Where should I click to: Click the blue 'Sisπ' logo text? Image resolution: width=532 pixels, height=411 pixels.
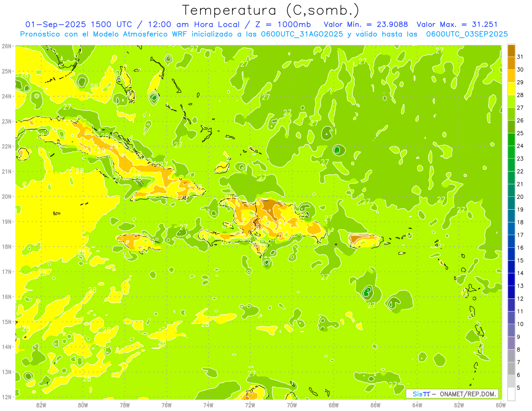pyautogui.click(x=421, y=394)
